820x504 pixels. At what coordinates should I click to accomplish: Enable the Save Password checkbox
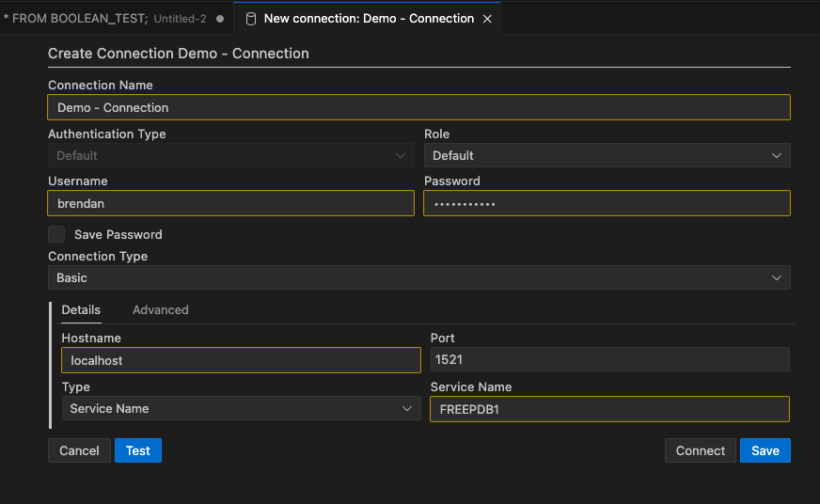[57, 234]
